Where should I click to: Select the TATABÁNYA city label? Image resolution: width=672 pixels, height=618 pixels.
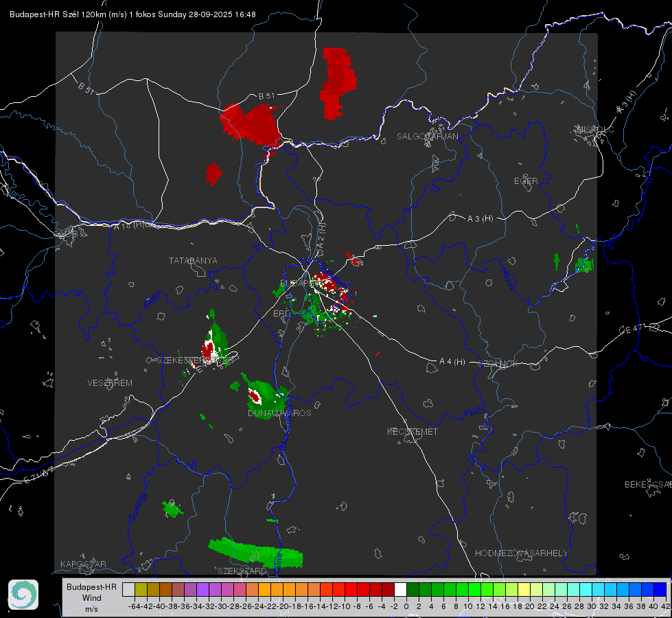(x=193, y=260)
